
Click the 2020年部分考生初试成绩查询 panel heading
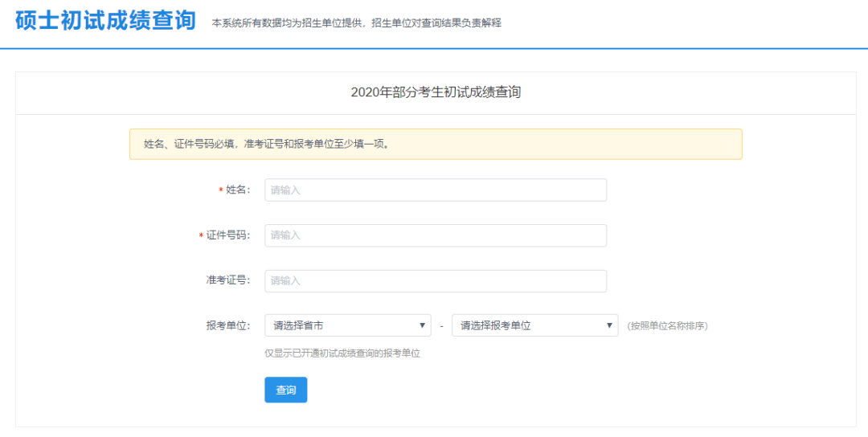pyautogui.click(x=436, y=92)
